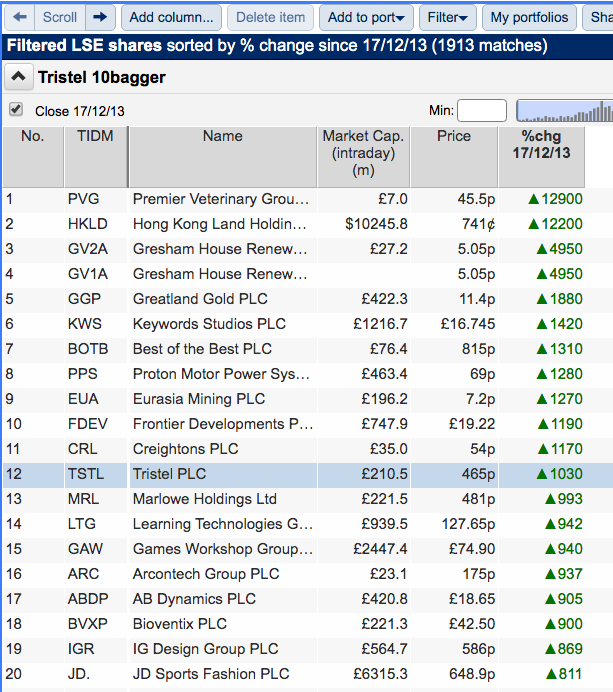Image resolution: width=613 pixels, height=692 pixels.
Task: Untick the Close 17/12/13 checkbox
Action: click(x=16, y=109)
